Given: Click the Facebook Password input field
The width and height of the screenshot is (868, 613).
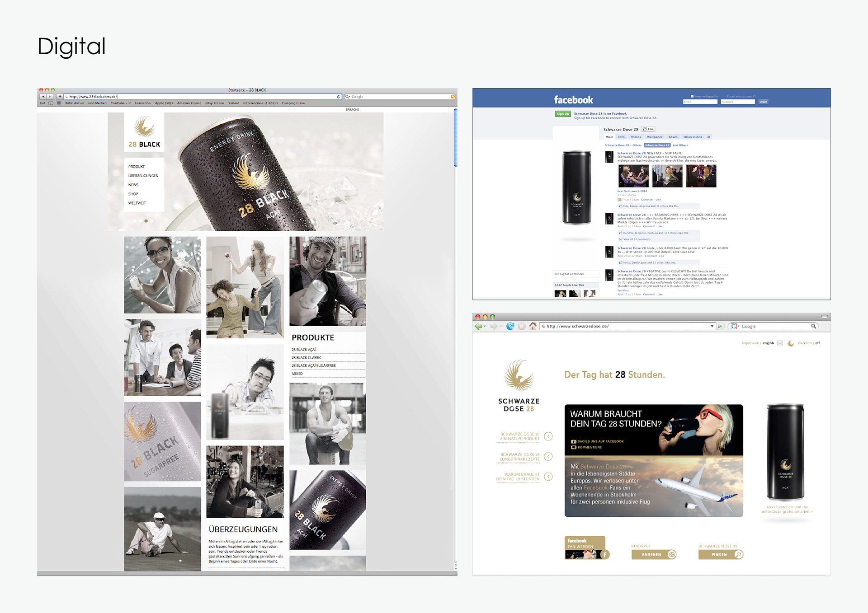Looking at the screenshot, I should click(x=738, y=102).
